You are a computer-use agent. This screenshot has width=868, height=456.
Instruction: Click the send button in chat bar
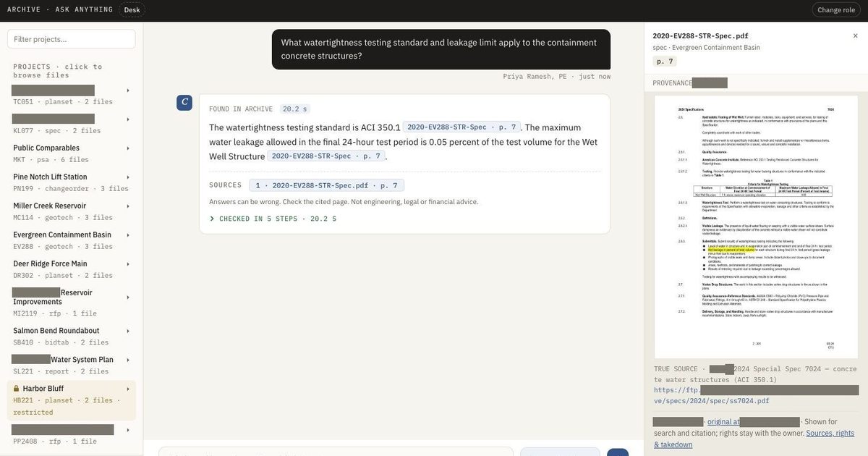pos(618,453)
